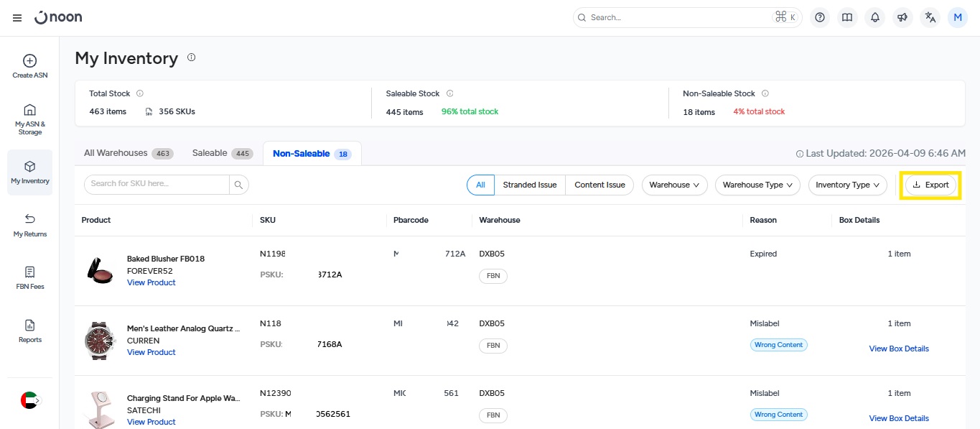The image size is (980, 429).
Task: Click the Search for SKU input field
Action: coord(157,184)
